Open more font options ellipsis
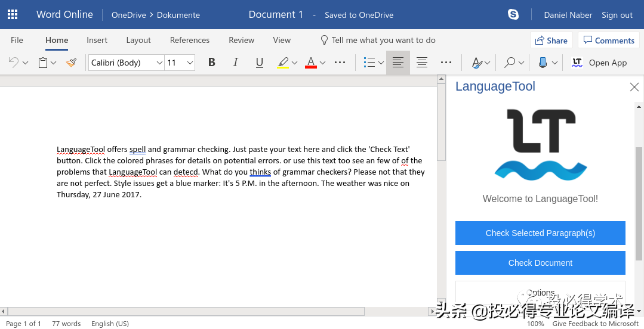Viewport: 644px width, 329px height. [340, 63]
